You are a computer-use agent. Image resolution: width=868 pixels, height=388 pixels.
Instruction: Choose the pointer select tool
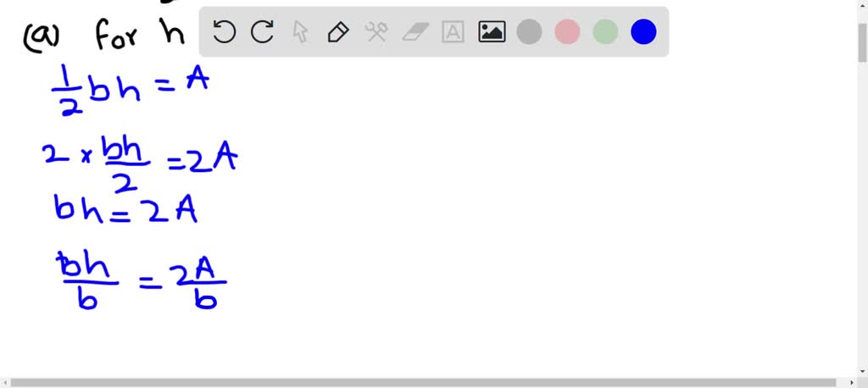tap(299, 32)
